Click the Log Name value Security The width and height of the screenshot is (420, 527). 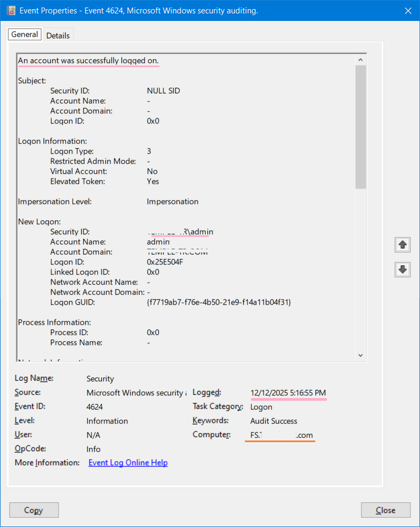(100, 379)
